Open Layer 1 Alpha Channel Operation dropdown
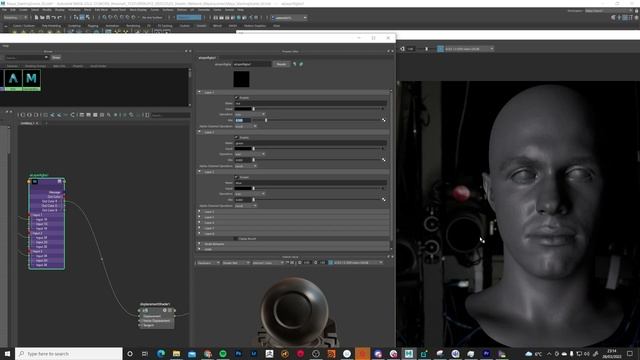640x360 pixels. (246, 126)
